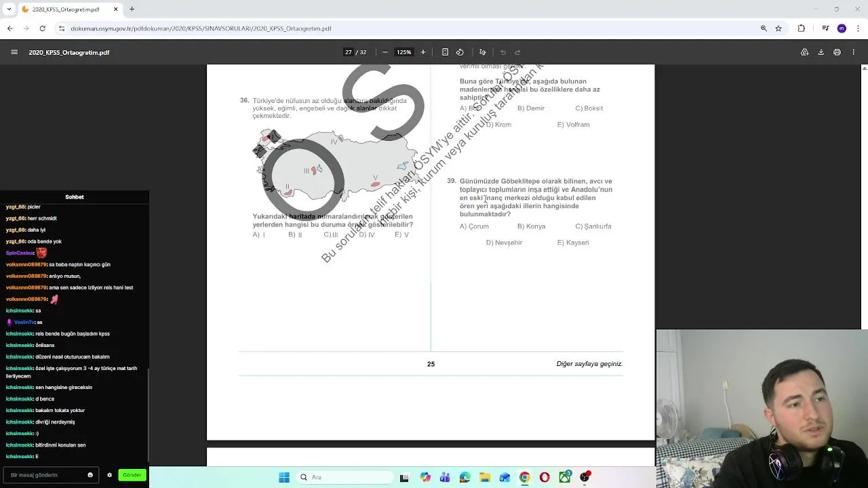View site information icon in address bar
The width and height of the screenshot is (868, 488).
click(x=62, y=28)
